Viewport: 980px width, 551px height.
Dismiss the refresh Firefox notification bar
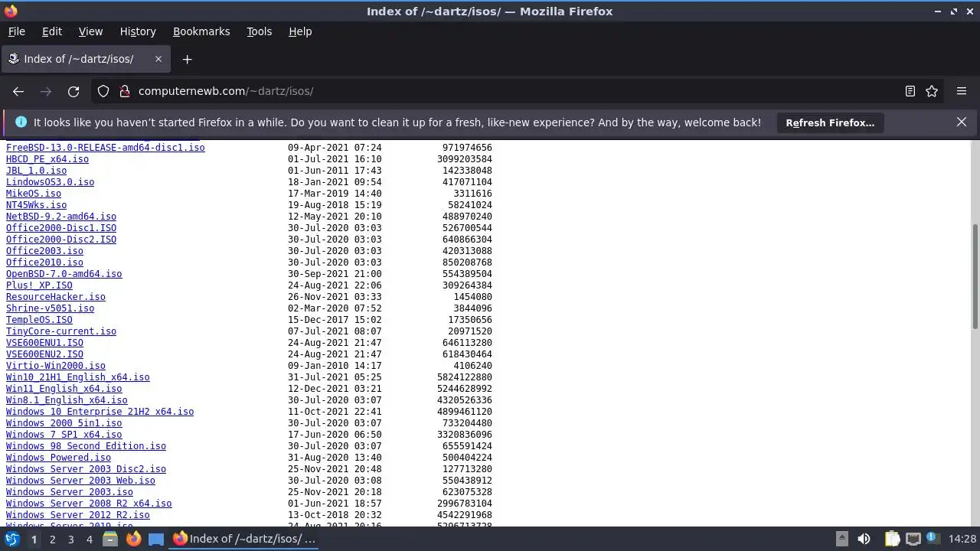coord(962,122)
